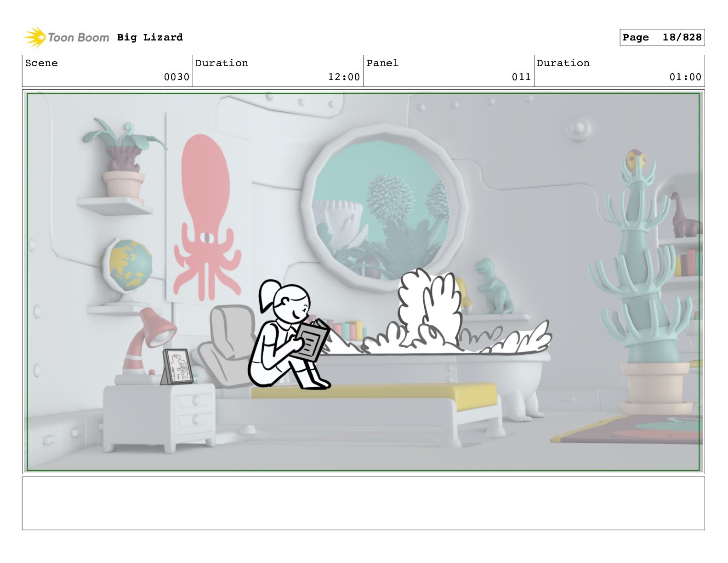Click the Toon Boom logo
This screenshot has width=728, height=563.
click(67, 37)
